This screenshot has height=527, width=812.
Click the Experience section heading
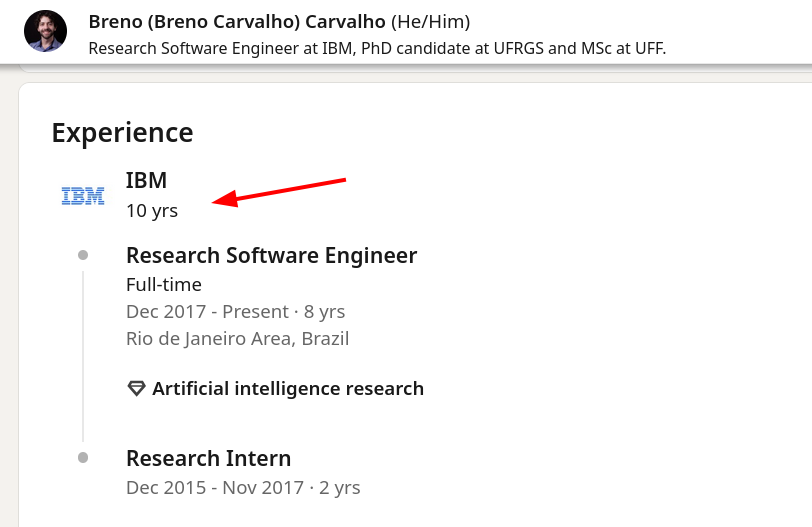pyautogui.click(x=122, y=132)
